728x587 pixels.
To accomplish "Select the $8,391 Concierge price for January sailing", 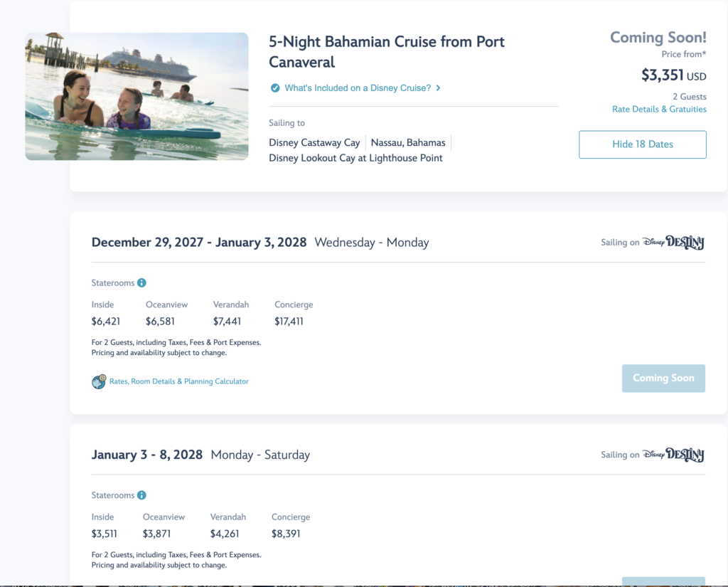I will point(286,534).
